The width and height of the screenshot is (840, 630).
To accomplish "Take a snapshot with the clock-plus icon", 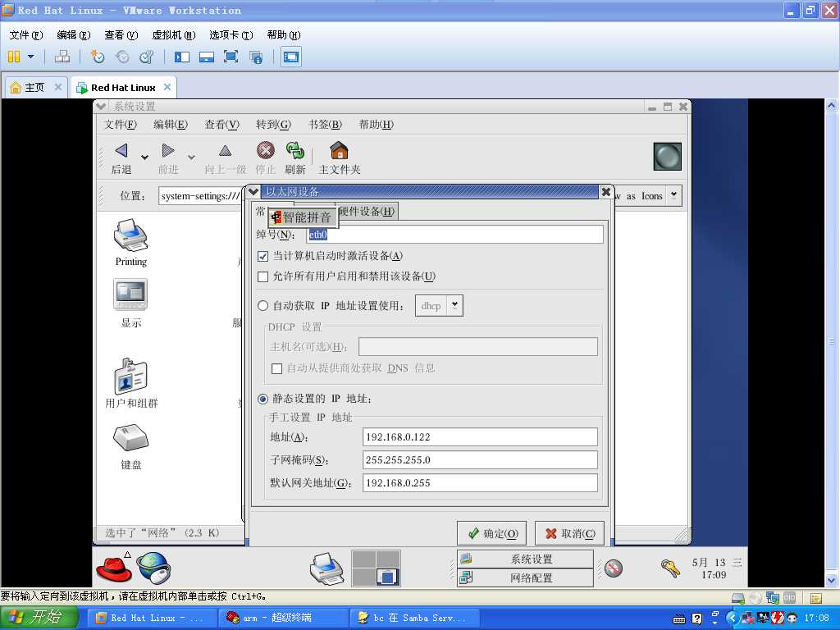I will pos(97,57).
